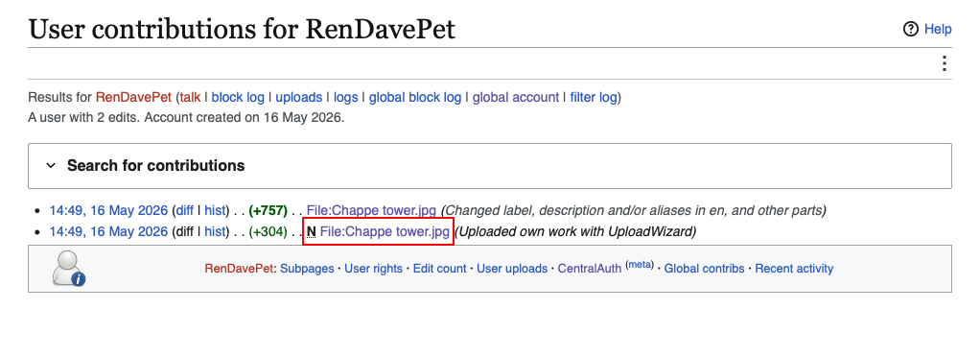This screenshot has height=357, width=980.
Task: Click the Help question mark icon
Action: coord(911,29)
